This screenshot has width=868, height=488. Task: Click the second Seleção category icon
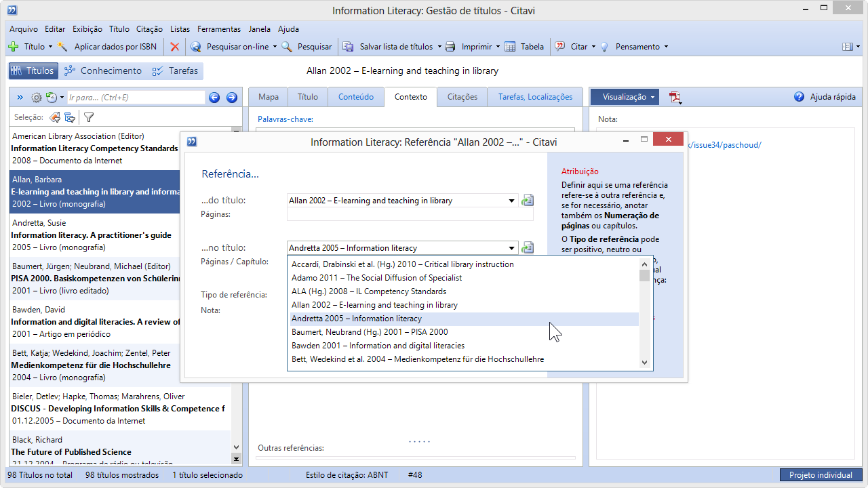(x=70, y=117)
